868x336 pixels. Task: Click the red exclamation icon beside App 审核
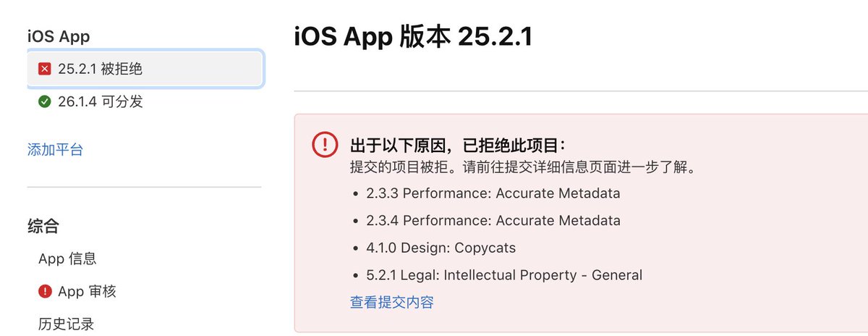coord(45,292)
